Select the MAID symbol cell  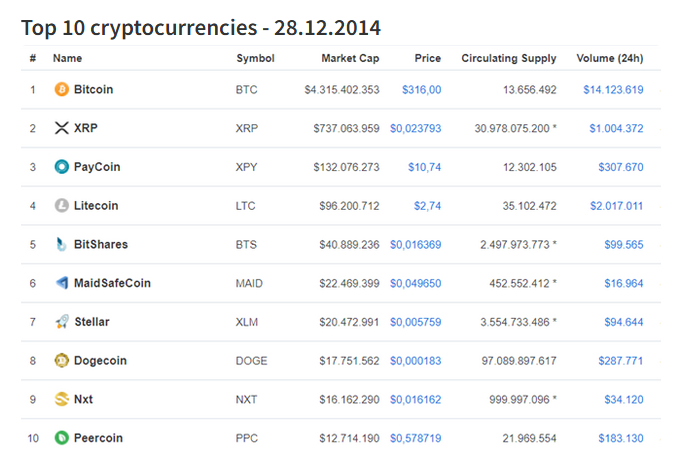click(x=249, y=283)
